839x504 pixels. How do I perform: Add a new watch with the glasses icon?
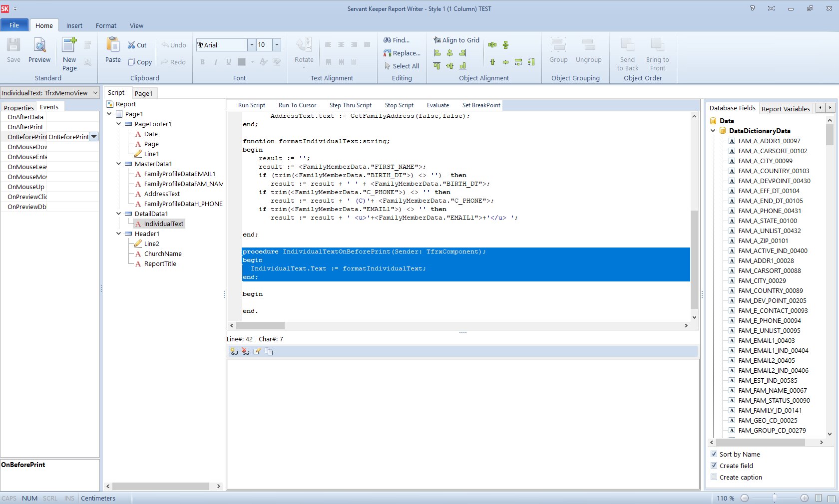pyautogui.click(x=234, y=351)
